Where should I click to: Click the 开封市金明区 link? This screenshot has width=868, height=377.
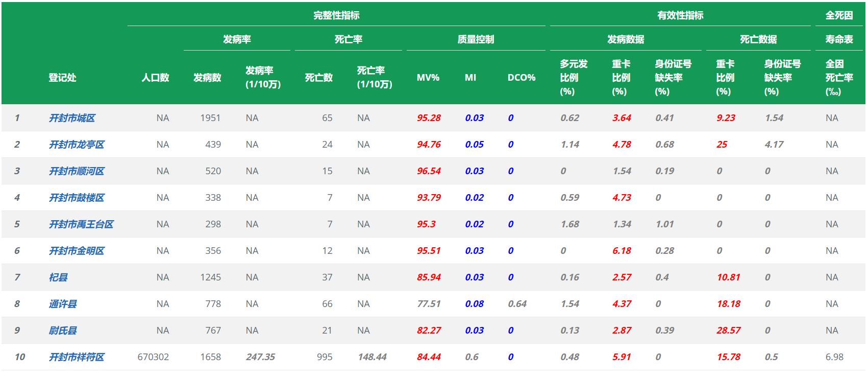coord(77,251)
